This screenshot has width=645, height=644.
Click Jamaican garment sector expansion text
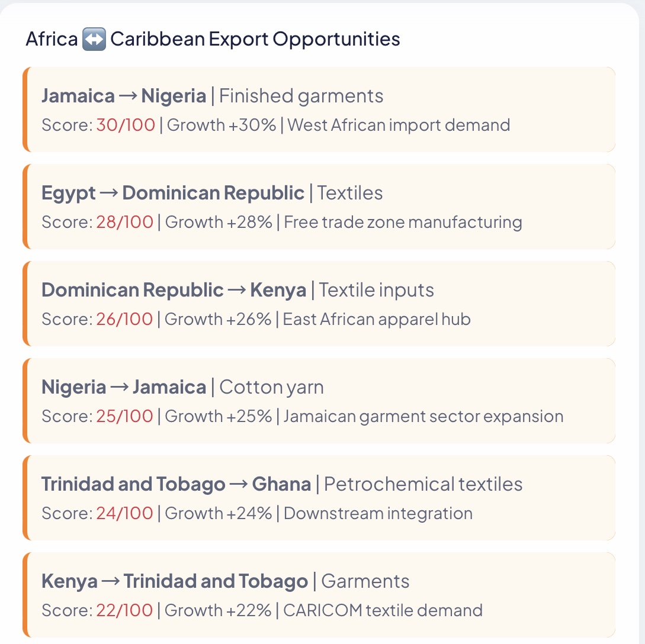pos(423,416)
